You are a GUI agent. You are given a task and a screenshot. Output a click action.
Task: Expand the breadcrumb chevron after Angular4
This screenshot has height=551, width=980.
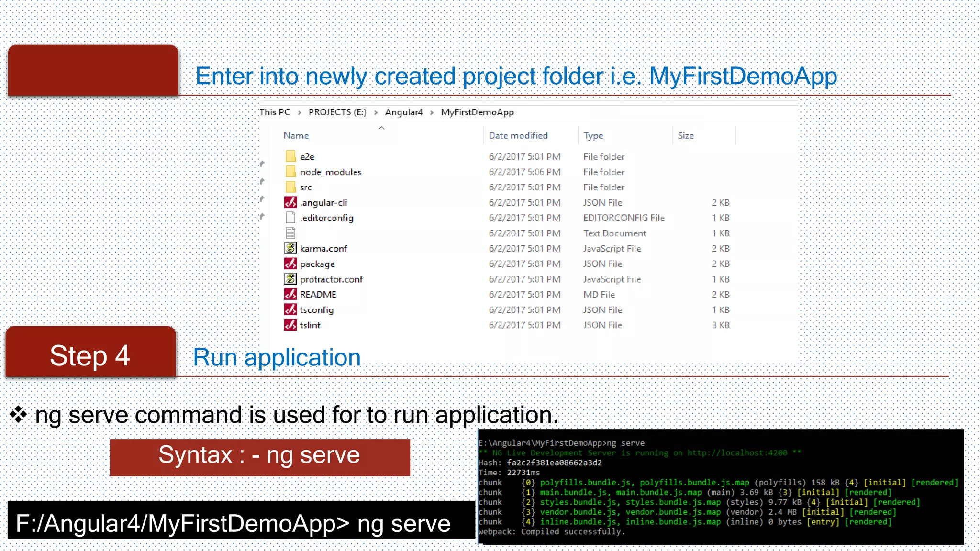432,112
